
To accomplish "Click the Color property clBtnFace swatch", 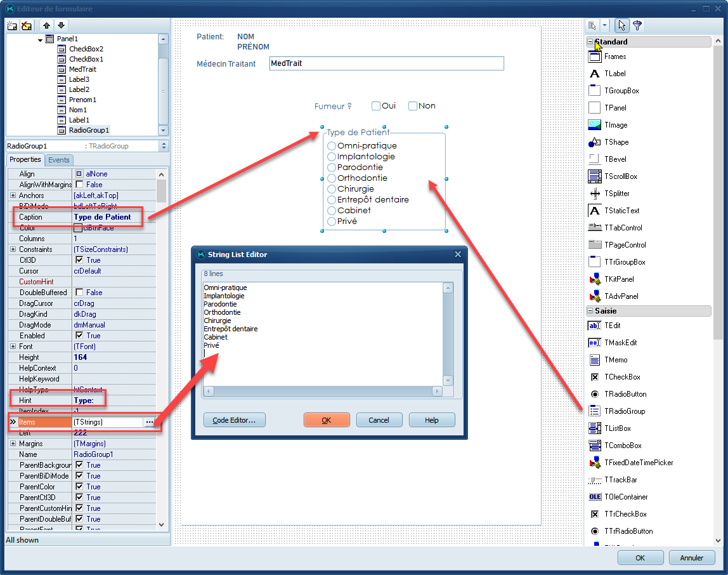I will point(78,228).
